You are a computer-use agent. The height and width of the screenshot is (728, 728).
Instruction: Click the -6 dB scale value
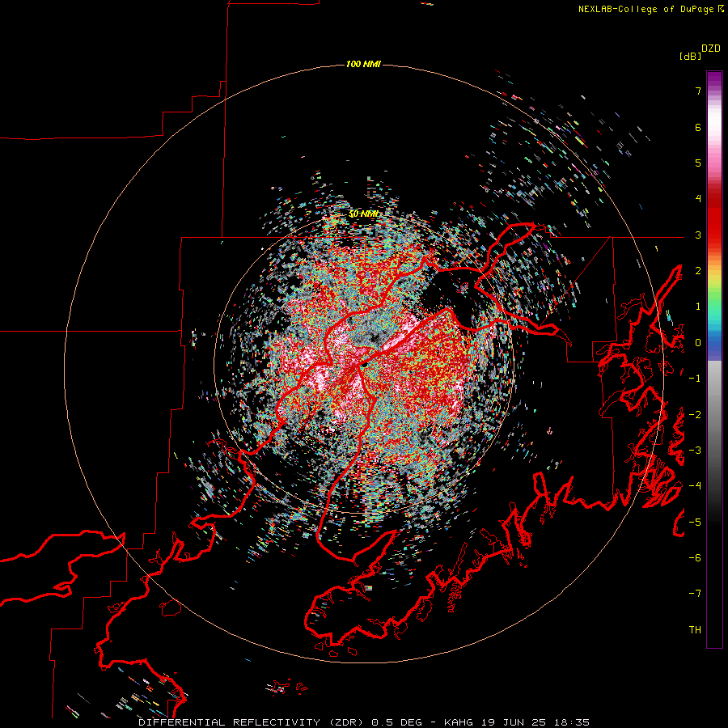(695, 558)
